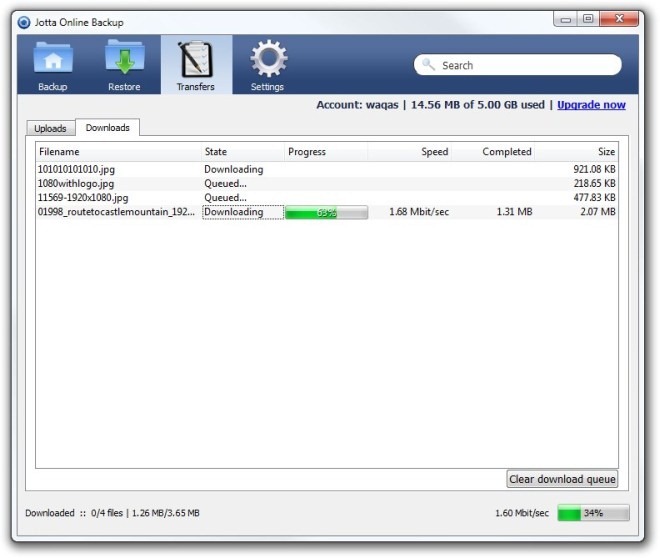Open the Backup section
This screenshot has height=558, width=660.
coord(53,65)
